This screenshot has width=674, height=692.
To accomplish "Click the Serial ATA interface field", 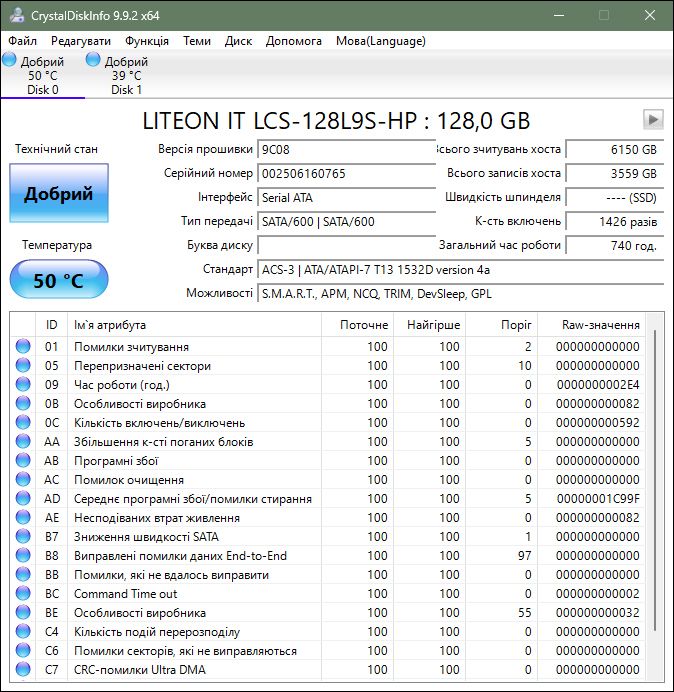I will (346, 197).
